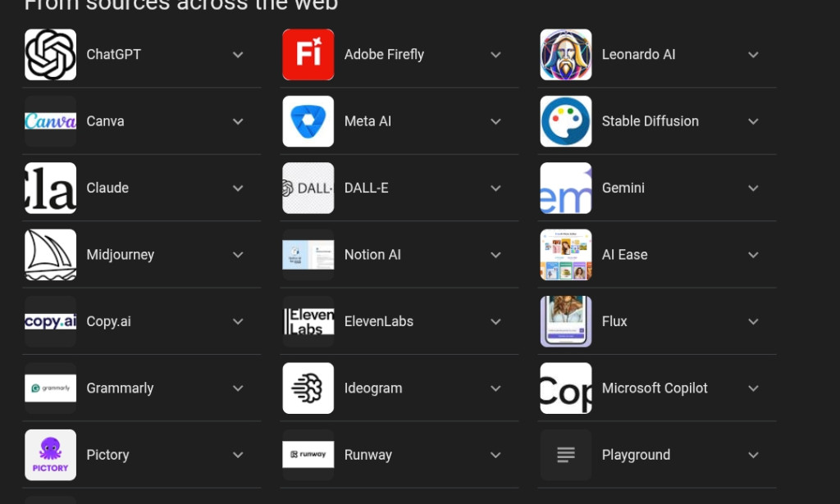
Task: Select the Playground text label
Action: 636,456
